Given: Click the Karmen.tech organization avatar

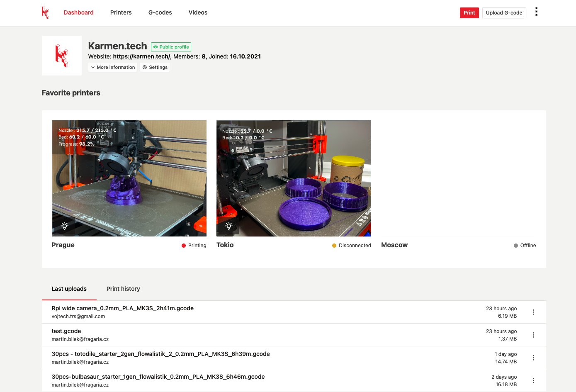Looking at the screenshot, I should coord(62,56).
